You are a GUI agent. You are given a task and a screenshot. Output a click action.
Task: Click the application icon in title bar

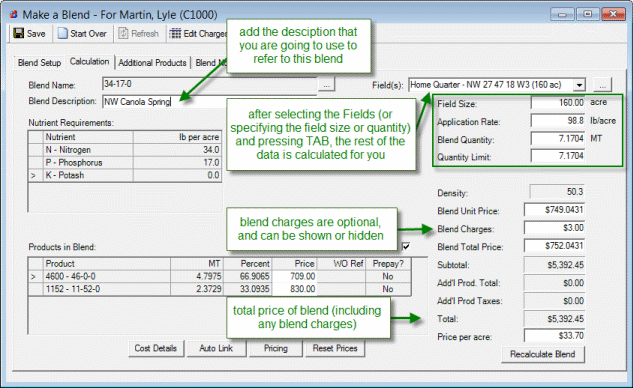pyautogui.click(x=14, y=15)
